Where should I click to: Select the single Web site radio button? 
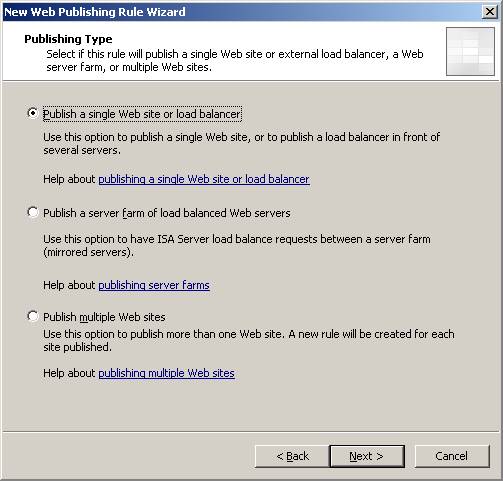[x=33, y=113]
